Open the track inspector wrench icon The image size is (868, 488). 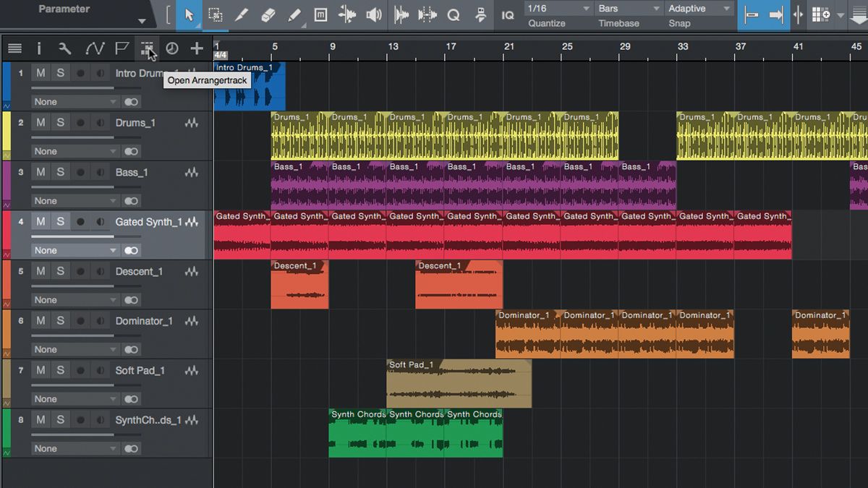tap(64, 48)
